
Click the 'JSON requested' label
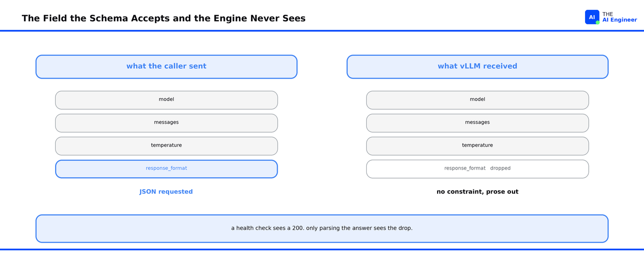[166, 191]
